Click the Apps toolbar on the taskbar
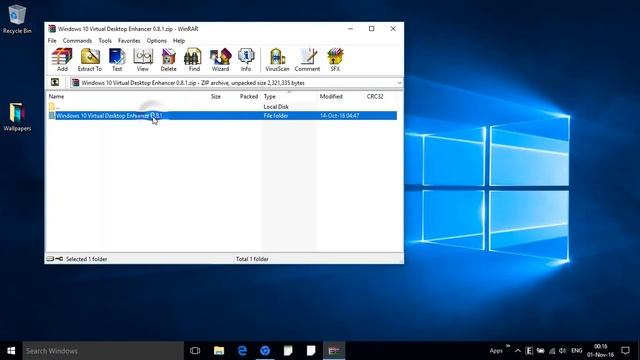The image size is (640, 360). point(496,351)
